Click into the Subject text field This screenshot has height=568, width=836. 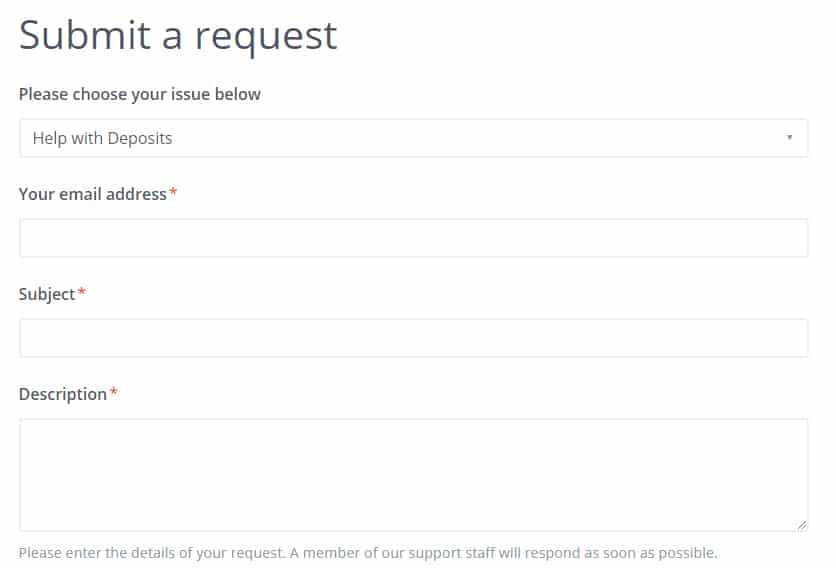pyautogui.click(x=413, y=338)
